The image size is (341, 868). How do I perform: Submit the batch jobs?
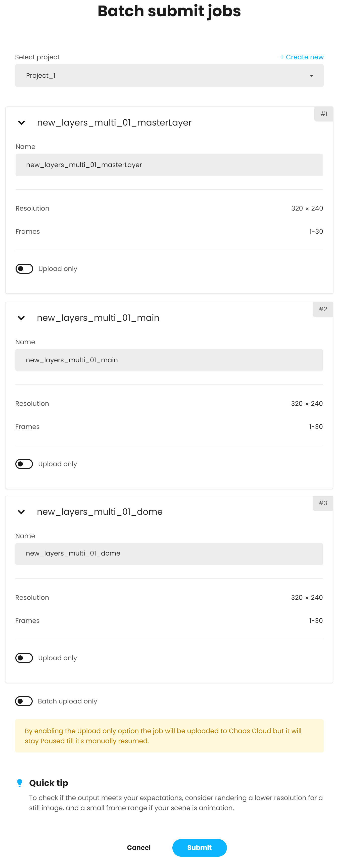coord(199,847)
